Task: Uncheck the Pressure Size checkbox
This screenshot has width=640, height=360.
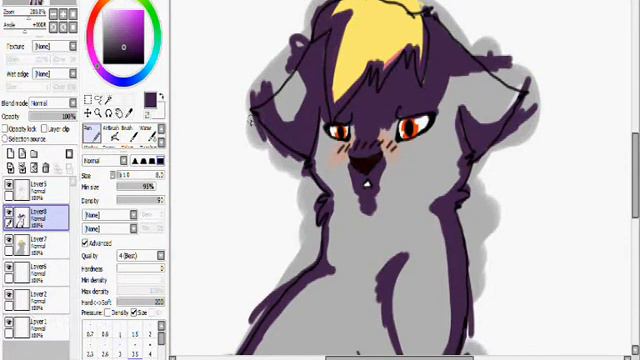Action: click(x=134, y=313)
